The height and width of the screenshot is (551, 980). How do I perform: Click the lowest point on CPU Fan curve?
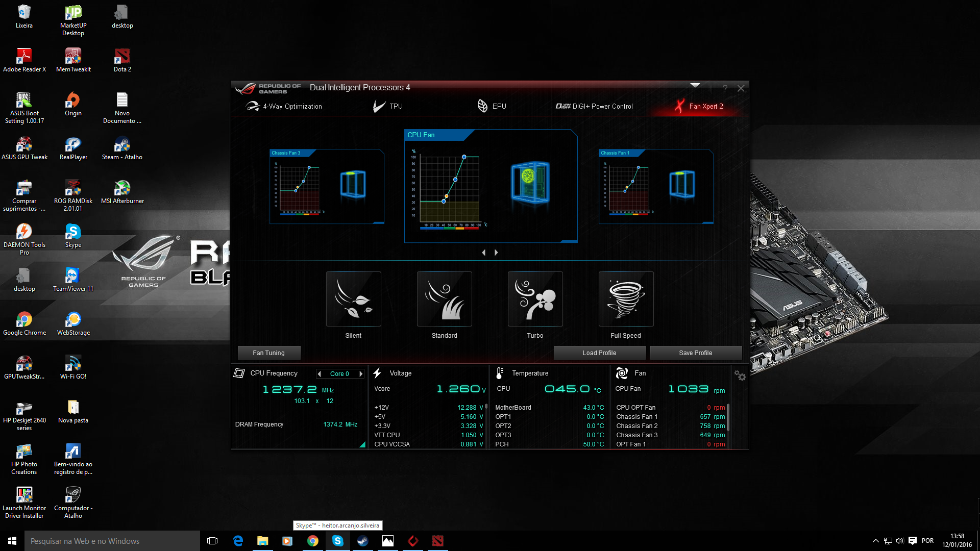[444, 202]
